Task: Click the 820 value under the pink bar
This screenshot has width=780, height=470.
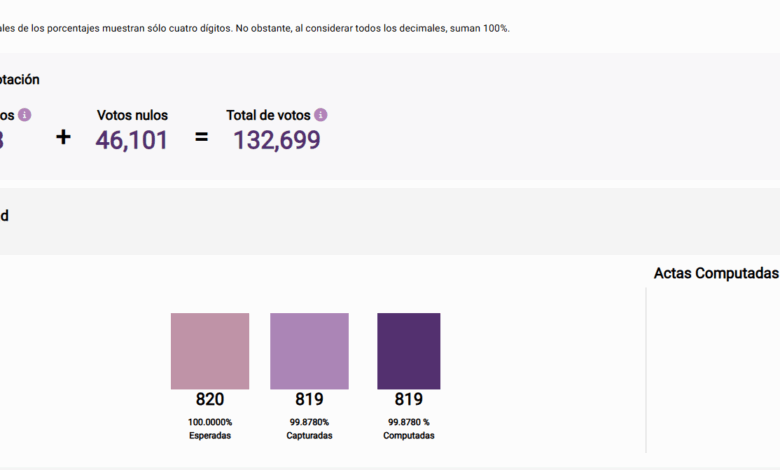Action: (210, 400)
